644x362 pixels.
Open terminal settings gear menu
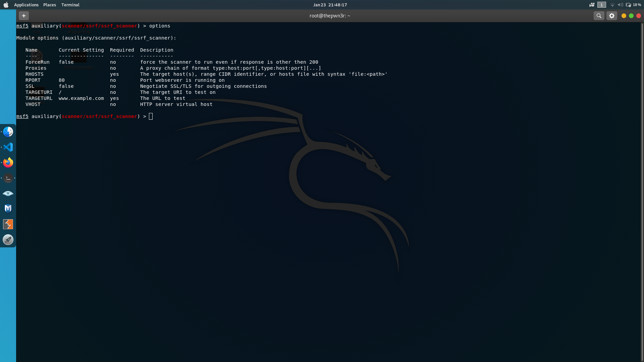tap(612, 16)
